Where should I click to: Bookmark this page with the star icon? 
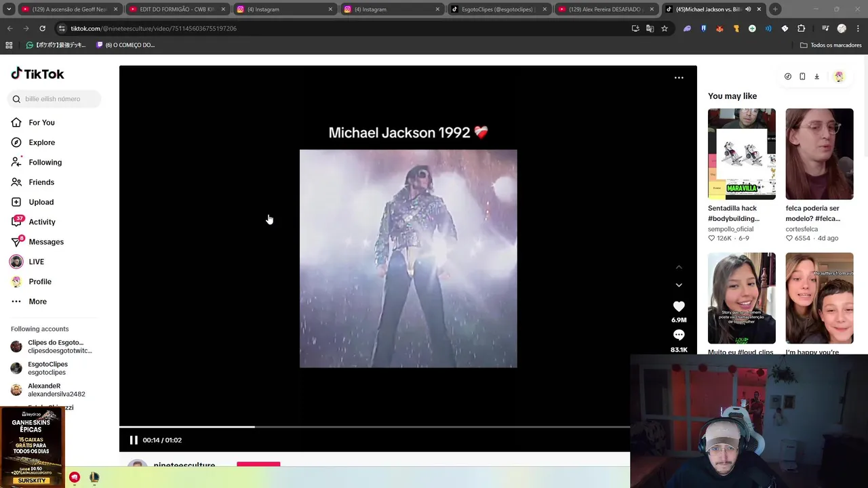(x=665, y=28)
